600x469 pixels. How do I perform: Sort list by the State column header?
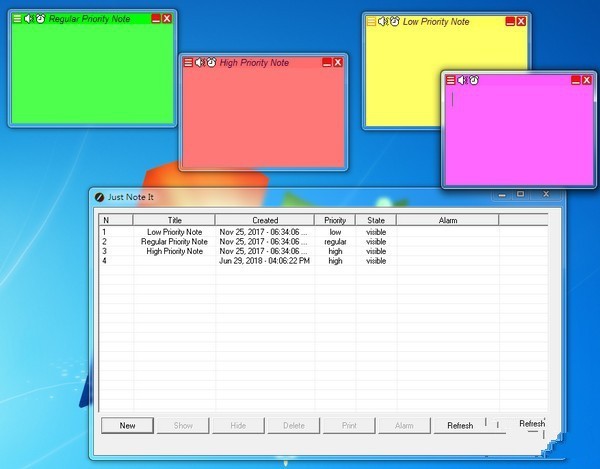coord(376,220)
